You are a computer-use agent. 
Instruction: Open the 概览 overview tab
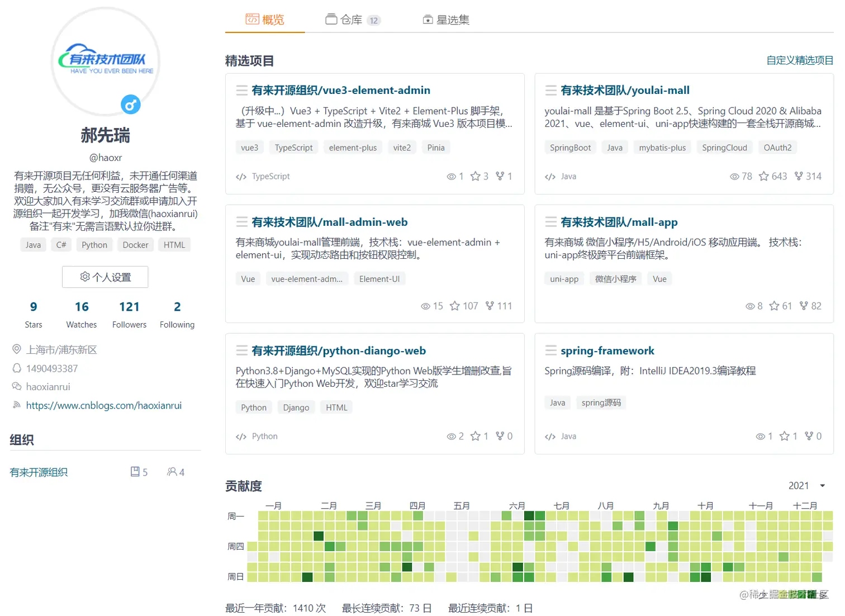[x=265, y=20]
